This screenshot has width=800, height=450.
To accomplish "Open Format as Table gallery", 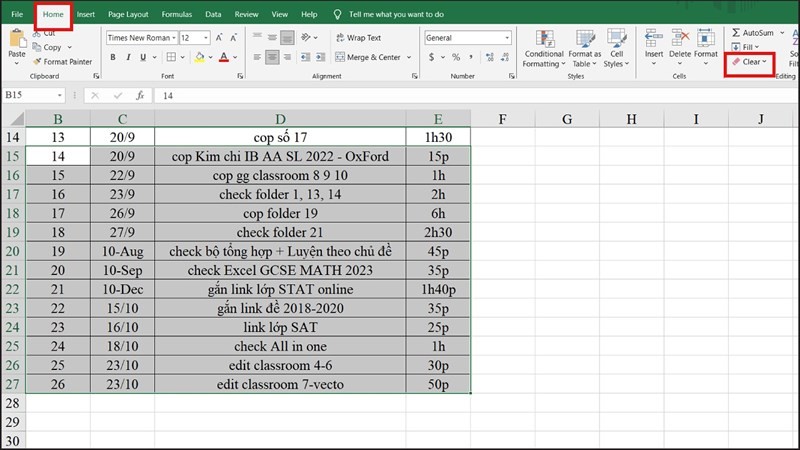I will 585,49.
